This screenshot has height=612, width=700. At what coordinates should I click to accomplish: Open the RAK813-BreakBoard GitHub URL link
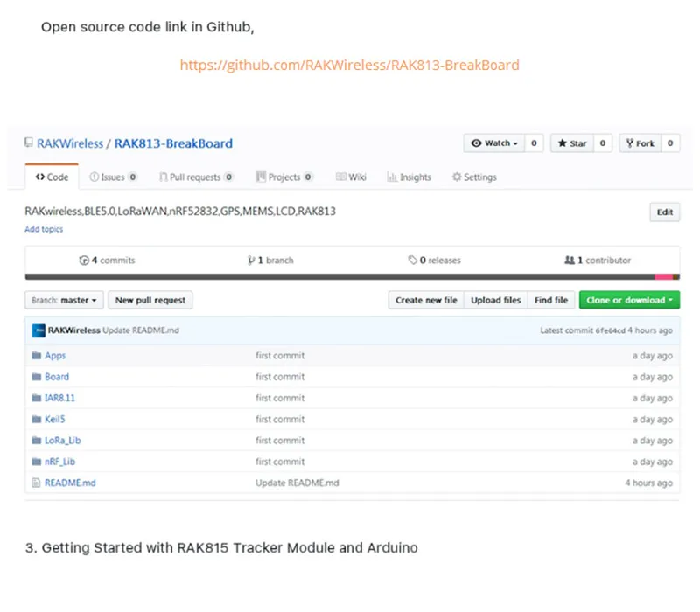pyautogui.click(x=349, y=65)
